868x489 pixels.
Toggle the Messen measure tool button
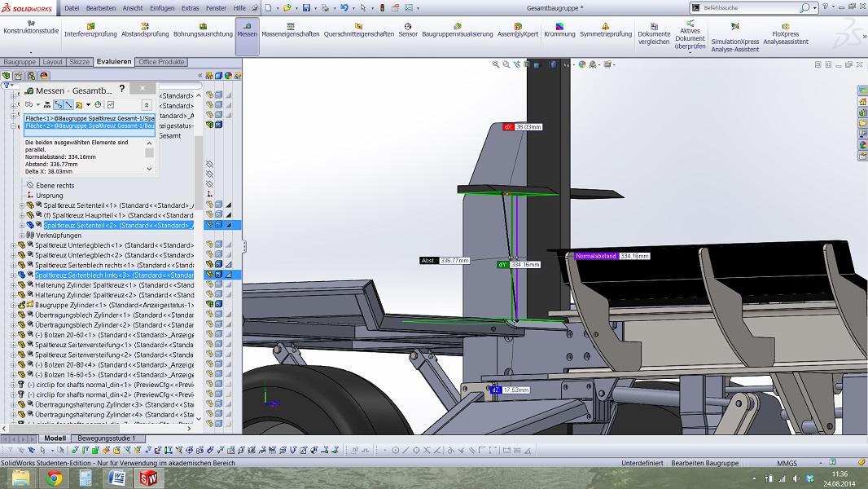247,30
